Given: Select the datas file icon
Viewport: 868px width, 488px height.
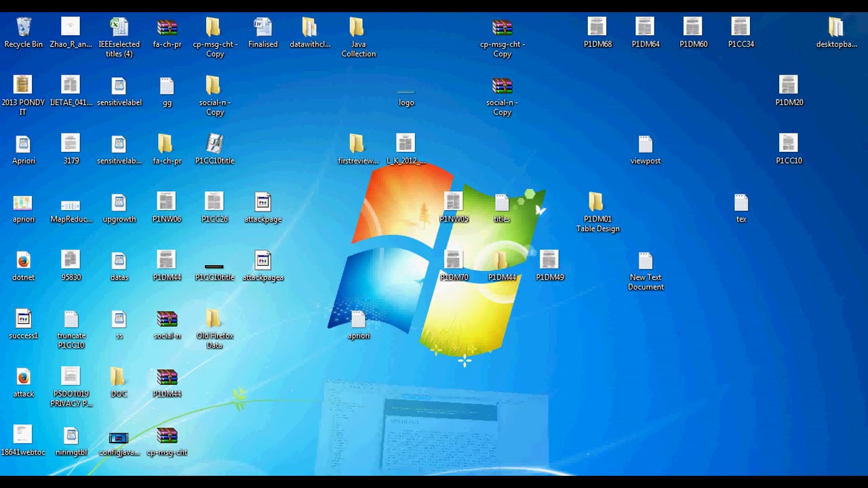Looking at the screenshot, I should coord(119,261).
